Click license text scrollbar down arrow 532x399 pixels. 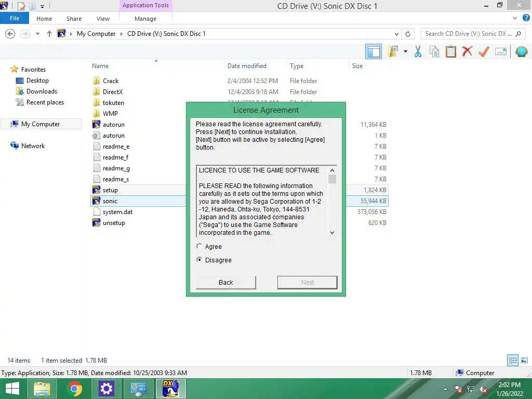coord(332,232)
